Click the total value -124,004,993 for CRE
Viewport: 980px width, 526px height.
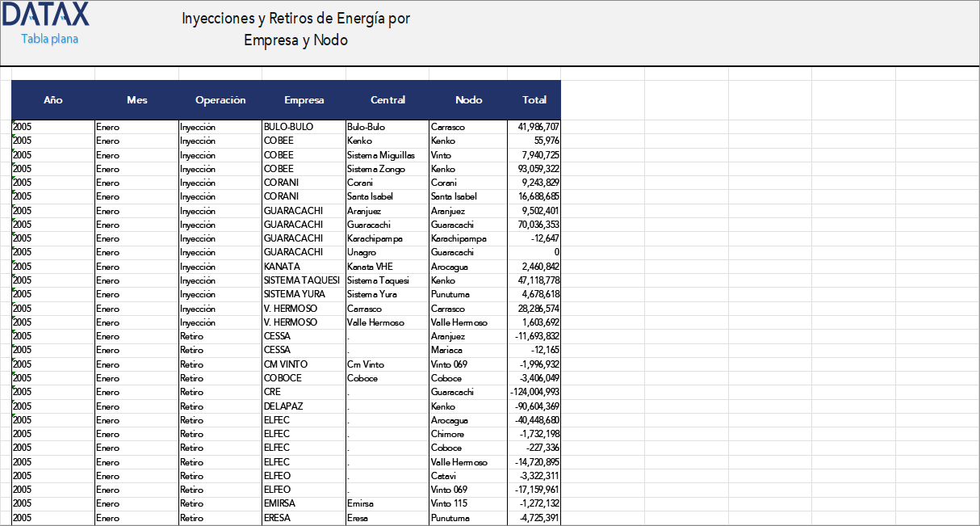533,392
